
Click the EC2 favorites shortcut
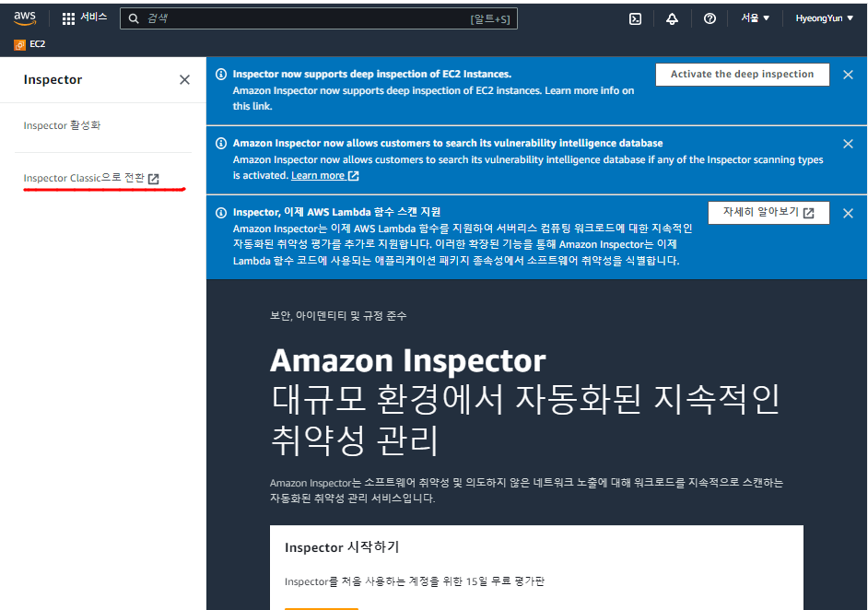(29, 44)
